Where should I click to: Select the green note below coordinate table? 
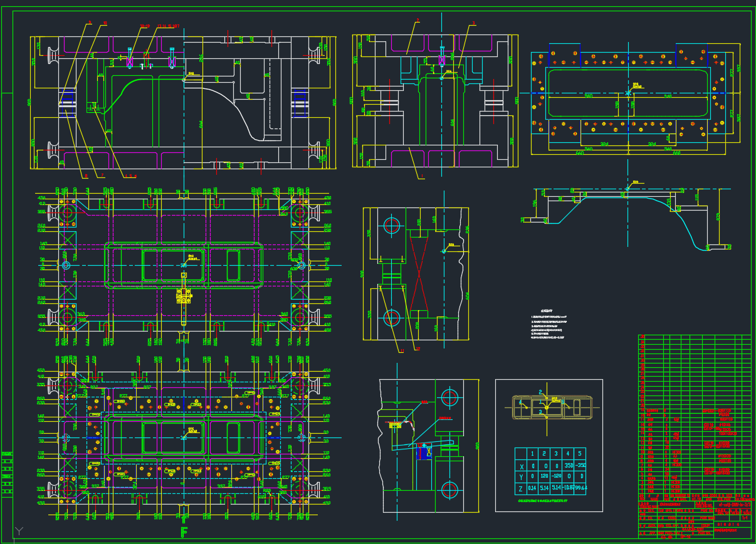coord(541,501)
